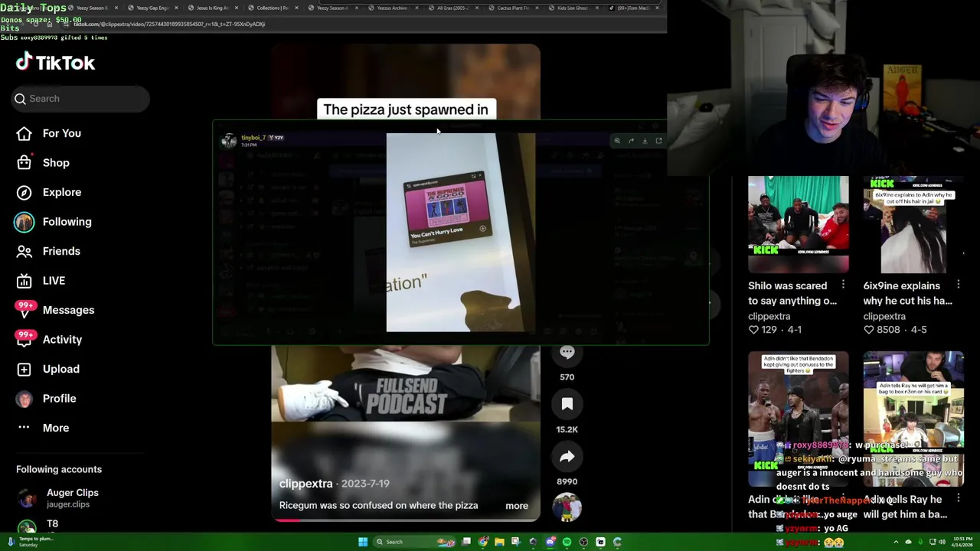This screenshot has width=980, height=551.
Task: Open comments on the video (570)
Action: tap(567, 353)
